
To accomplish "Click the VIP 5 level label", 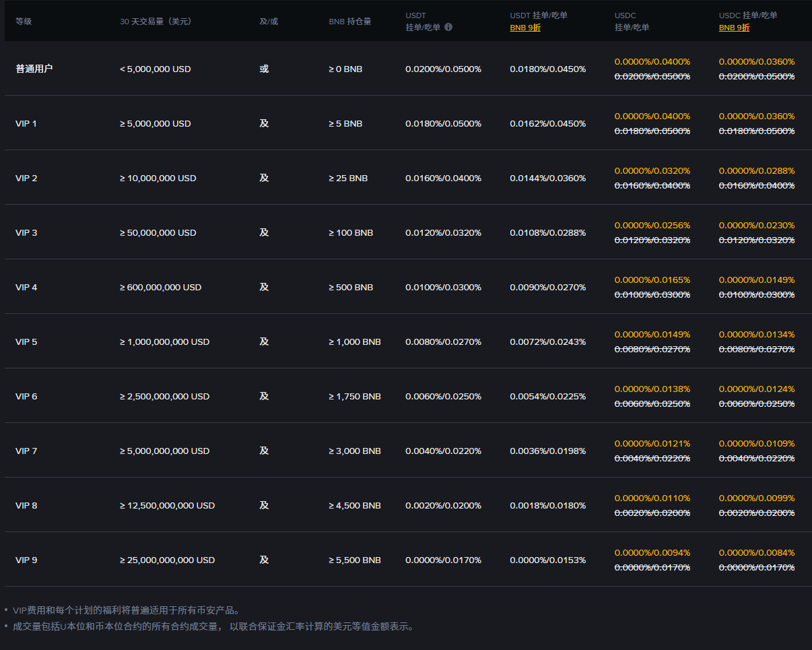I will point(26,342).
